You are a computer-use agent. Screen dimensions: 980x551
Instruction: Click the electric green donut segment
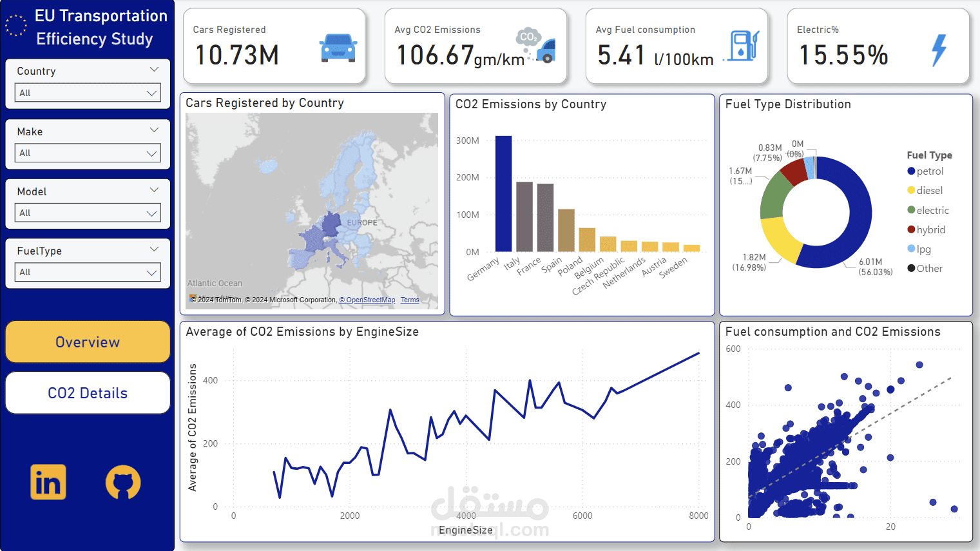pos(775,195)
